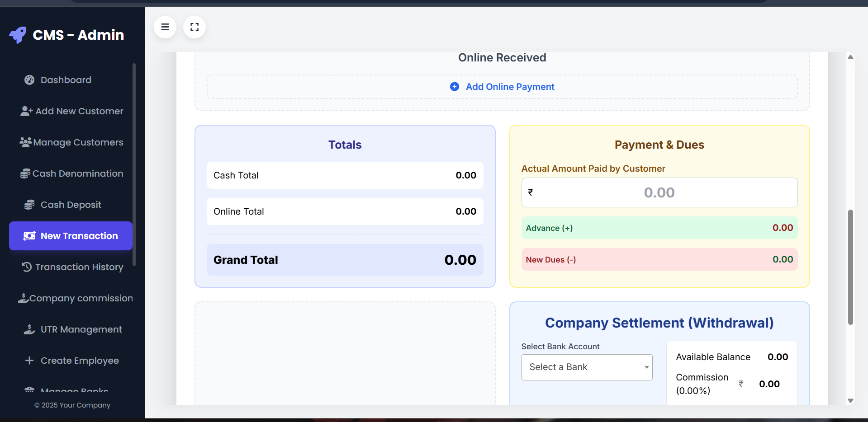Viewport: 868px width, 422px height.
Task: Toggle fullscreen mode icon
Action: (x=194, y=27)
